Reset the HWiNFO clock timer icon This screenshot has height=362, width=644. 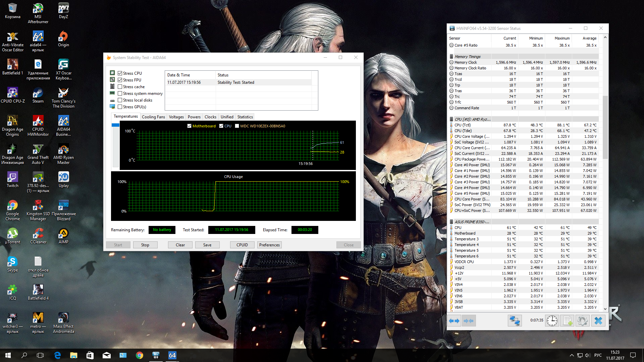(552, 321)
